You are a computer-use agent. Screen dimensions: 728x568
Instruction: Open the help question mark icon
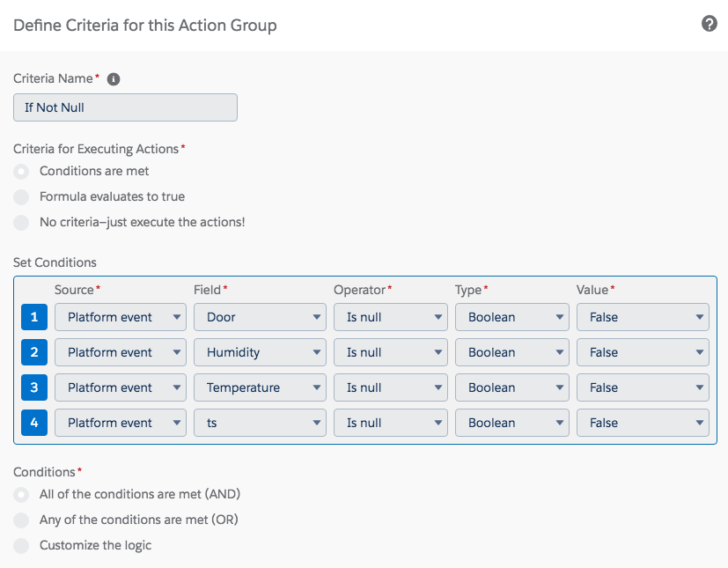[x=709, y=24]
